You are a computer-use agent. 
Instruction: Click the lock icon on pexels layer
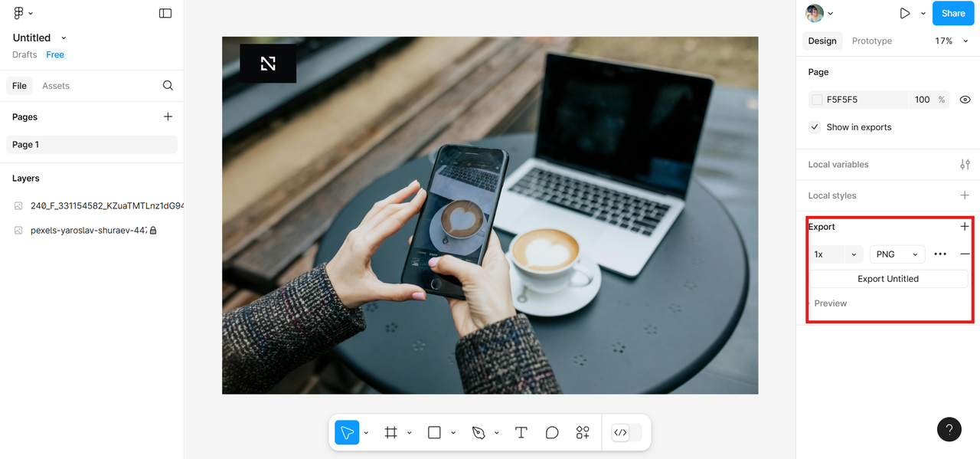click(153, 230)
